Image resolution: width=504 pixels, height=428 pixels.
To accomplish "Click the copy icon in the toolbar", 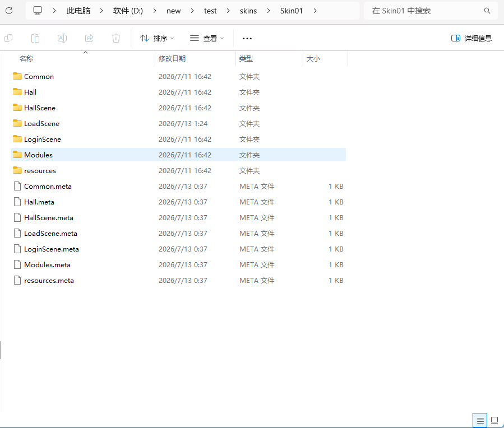I will 8,38.
